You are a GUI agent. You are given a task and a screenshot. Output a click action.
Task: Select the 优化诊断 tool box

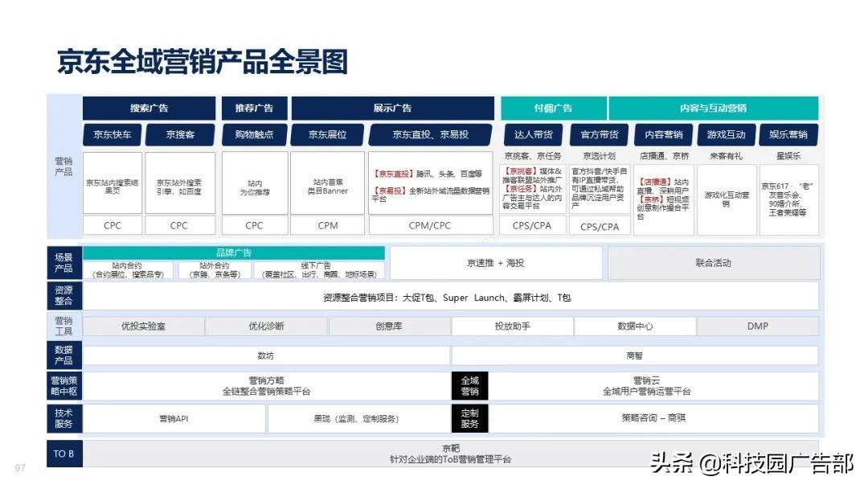(266, 327)
